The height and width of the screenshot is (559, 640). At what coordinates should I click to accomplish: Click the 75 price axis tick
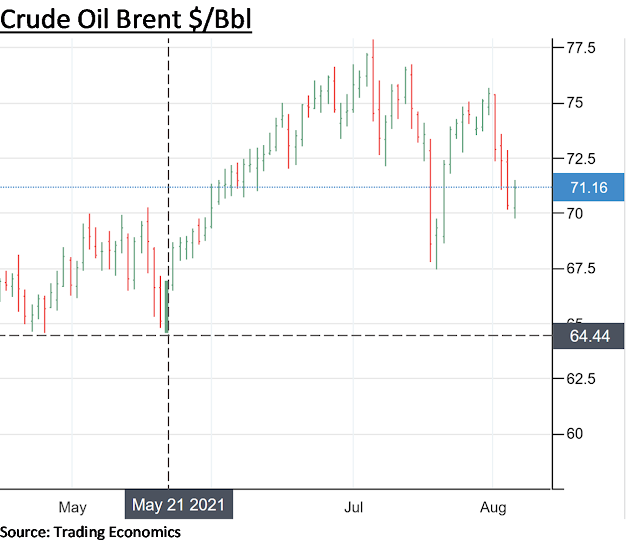(x=575, y=103)
